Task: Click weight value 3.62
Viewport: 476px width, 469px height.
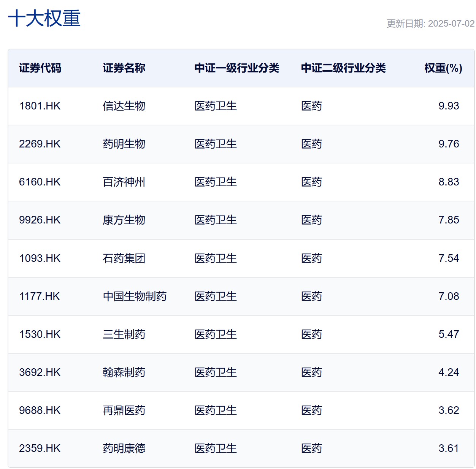Action: [449, 410]
